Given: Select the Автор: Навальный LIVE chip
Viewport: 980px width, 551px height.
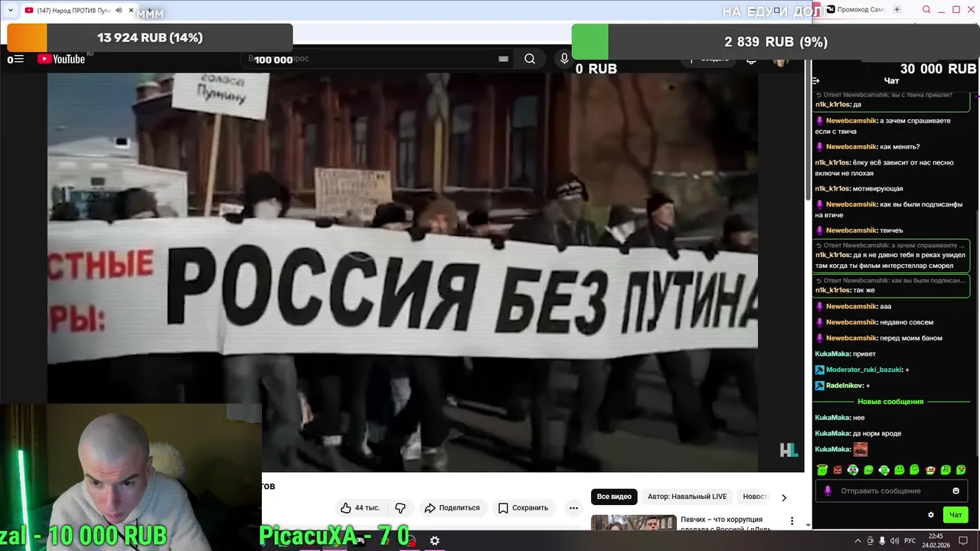Looking at the screenshot, I should pos(687,497).
